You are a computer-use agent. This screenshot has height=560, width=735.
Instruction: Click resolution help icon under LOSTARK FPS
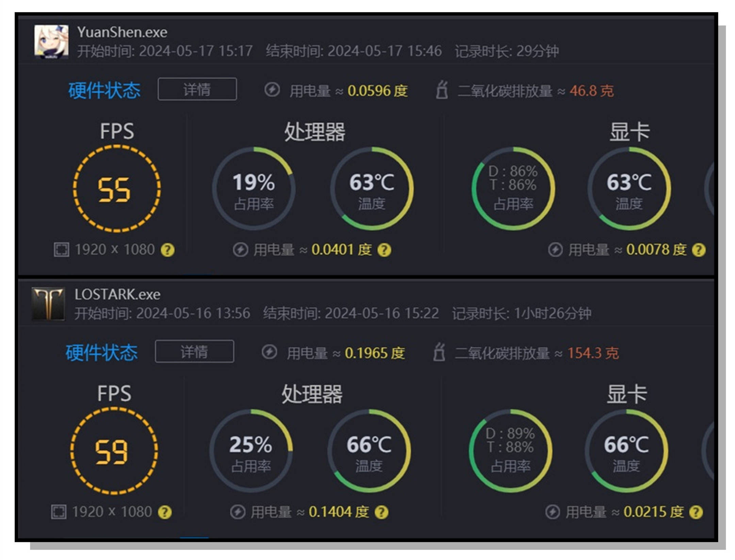165,512
